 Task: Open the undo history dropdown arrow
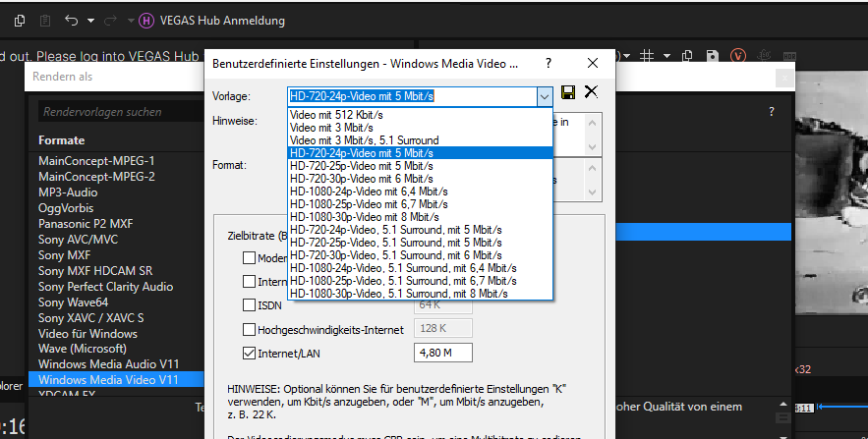[90, 21]
